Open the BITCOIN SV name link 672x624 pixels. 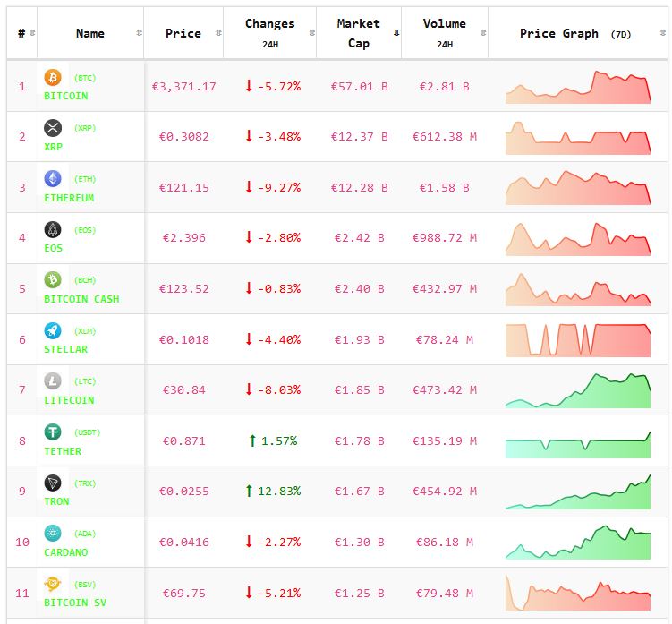pos(75,603)
